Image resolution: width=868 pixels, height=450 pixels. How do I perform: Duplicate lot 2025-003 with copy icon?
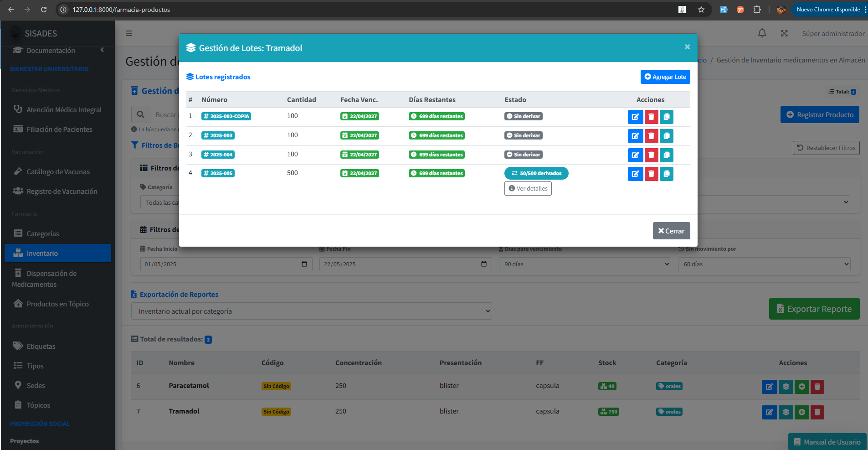(666, 136)
